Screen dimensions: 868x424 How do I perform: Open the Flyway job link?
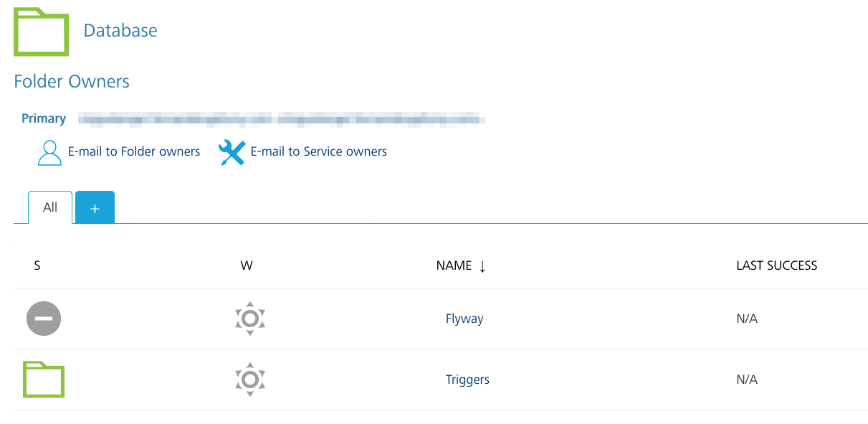464,319
